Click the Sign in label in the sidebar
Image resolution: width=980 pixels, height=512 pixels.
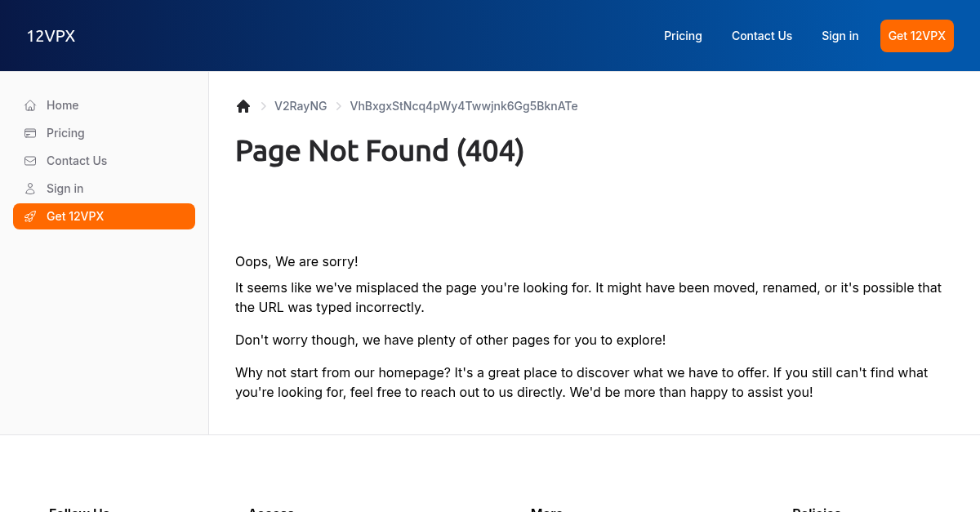(65, 189)
